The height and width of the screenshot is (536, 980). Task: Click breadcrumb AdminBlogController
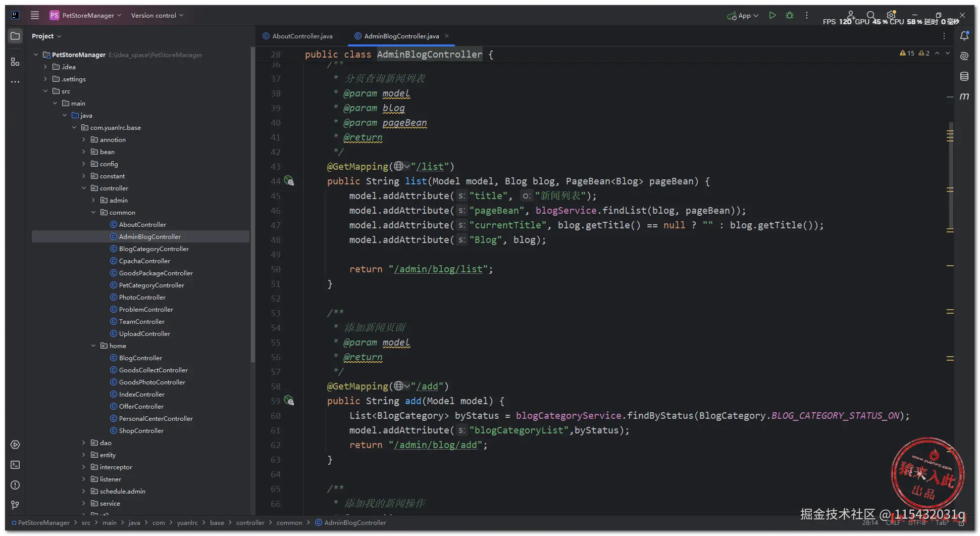tap(351, 522)
